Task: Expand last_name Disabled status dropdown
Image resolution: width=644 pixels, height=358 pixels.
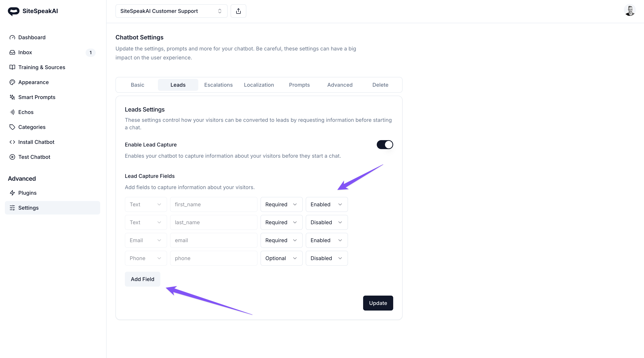Action: [326, 223]
